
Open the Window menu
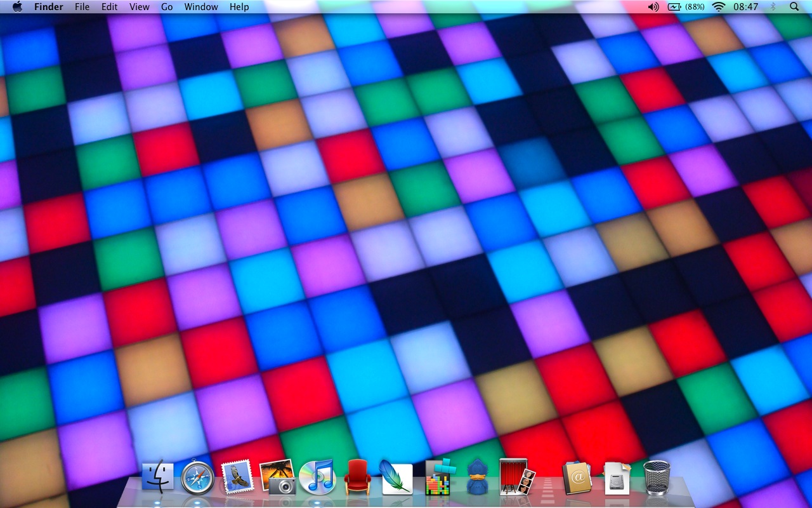point(201,6)
